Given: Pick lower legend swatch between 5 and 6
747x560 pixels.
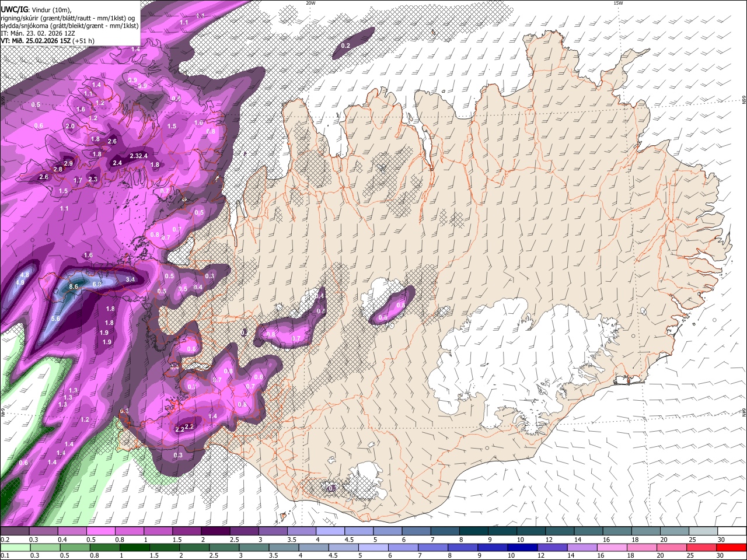Looking at the screenshot, I should pyautogui.click(x=373, y=547).
